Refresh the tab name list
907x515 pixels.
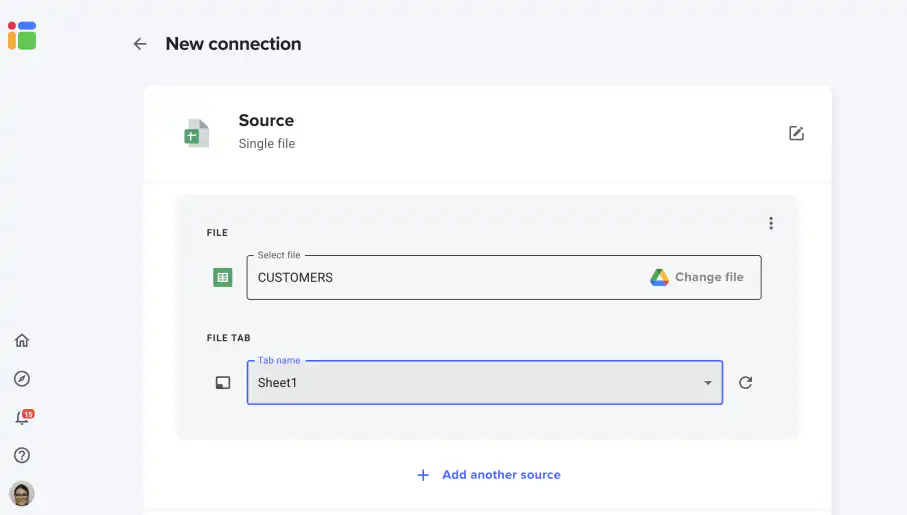(746, 382)
